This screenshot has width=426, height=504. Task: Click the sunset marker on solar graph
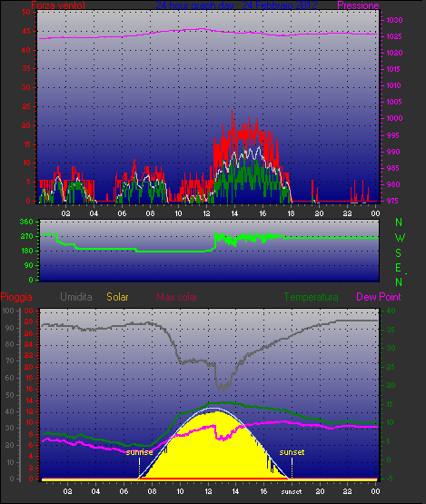[292, 452]
